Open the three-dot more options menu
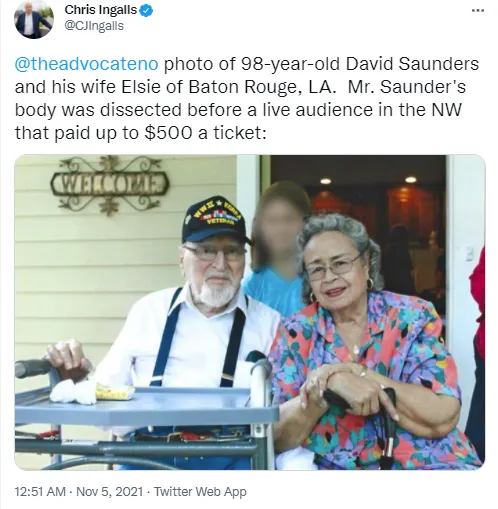This screenshot has height=509, width=498. click(x=478, y=11)
